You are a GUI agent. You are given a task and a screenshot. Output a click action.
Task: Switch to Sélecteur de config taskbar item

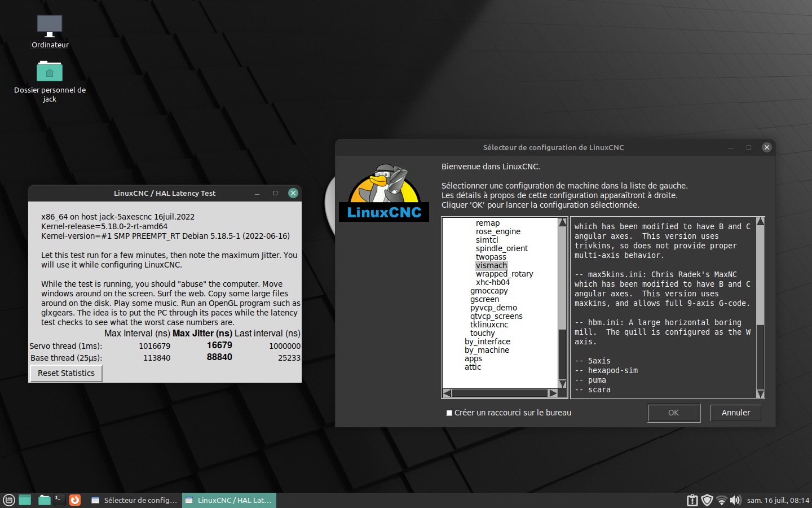134,500
